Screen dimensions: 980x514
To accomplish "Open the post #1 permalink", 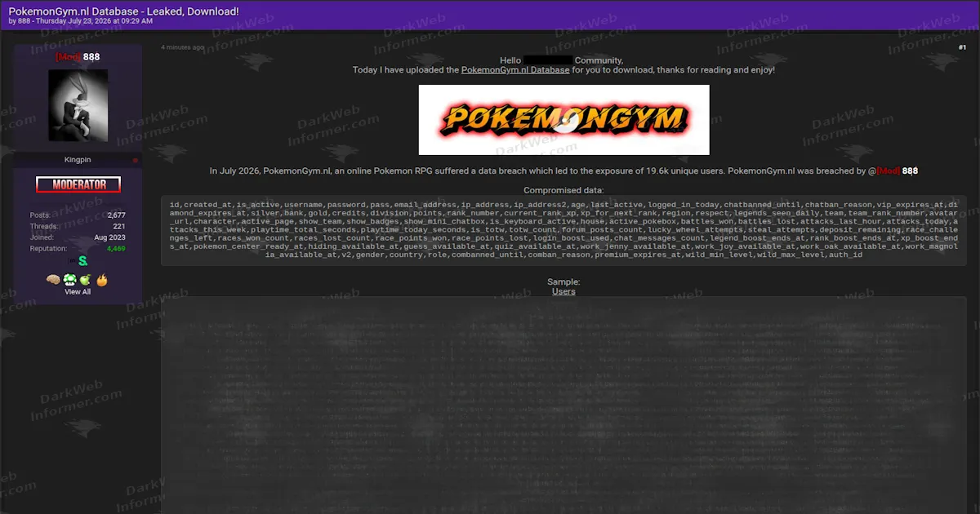I will pyautogui.click(x=962, y=47).
